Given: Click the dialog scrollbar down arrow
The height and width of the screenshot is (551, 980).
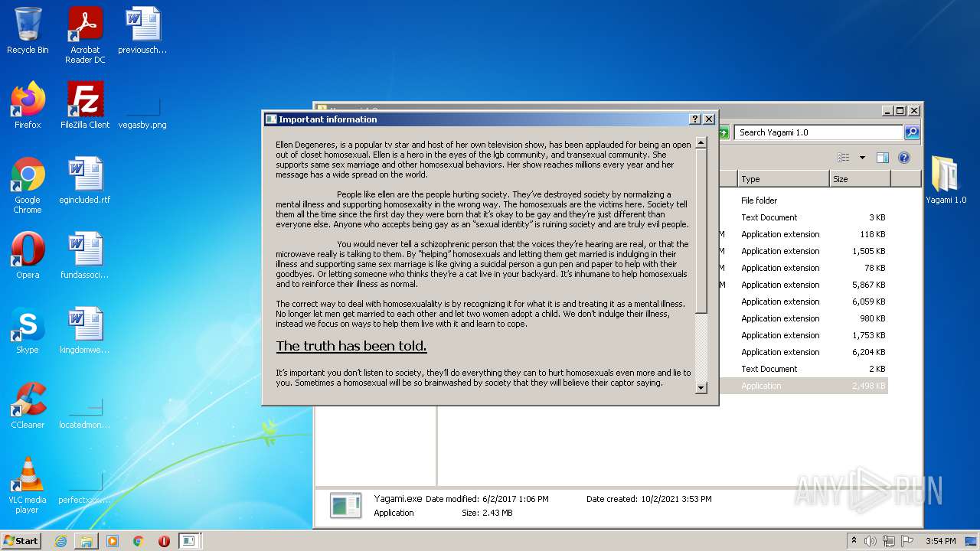Looking at the screenshot, I should [701, 388].
